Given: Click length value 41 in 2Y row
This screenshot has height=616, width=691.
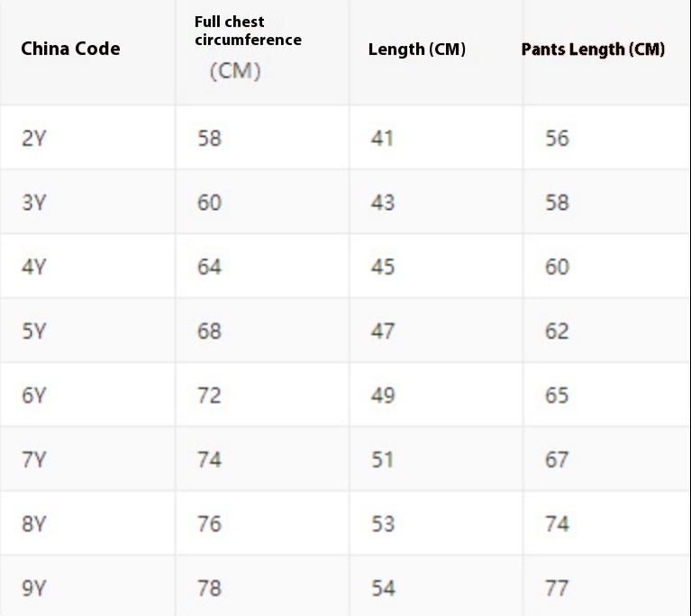Looking at the screenshot, I should [x=382, y=138].
